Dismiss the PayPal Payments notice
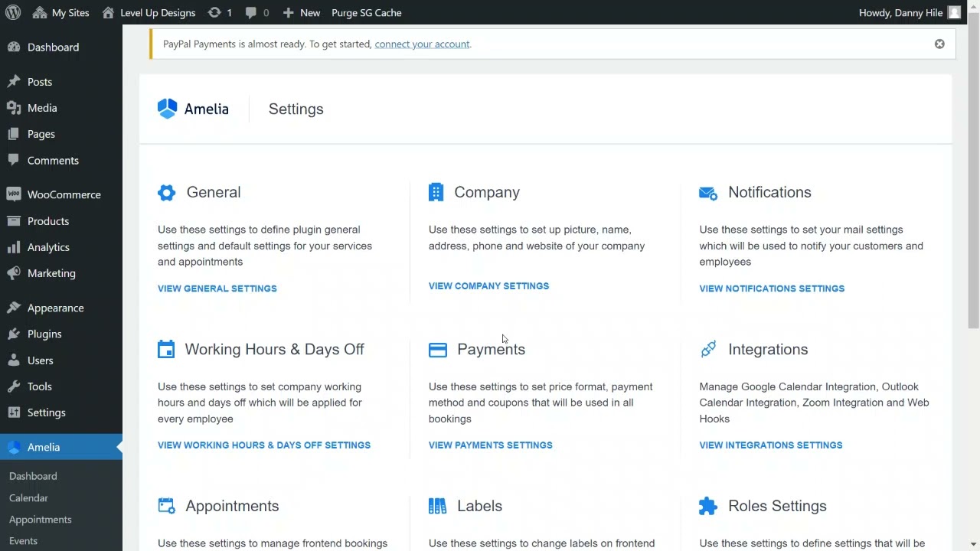 click(x=939, y=44)
